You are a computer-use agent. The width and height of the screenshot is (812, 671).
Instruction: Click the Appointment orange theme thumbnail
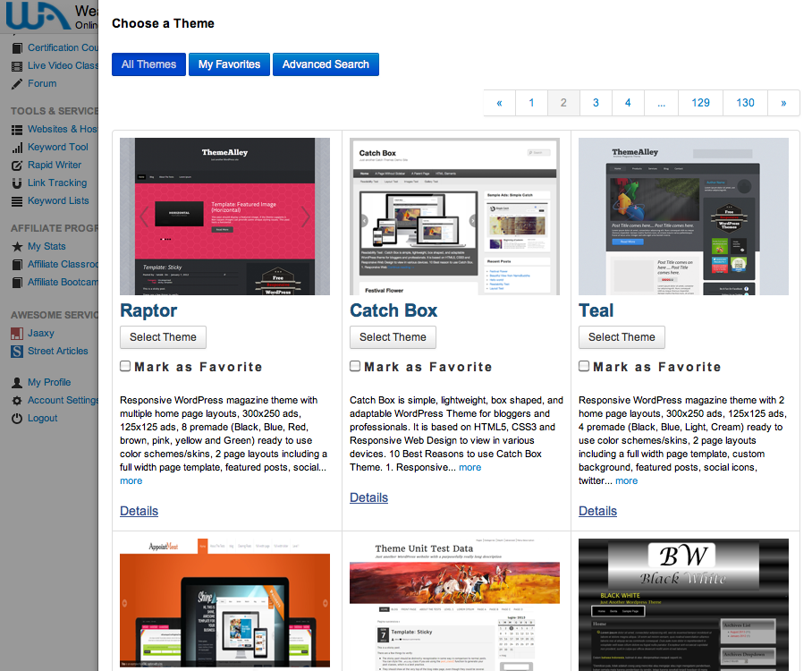tap(224, 605)
